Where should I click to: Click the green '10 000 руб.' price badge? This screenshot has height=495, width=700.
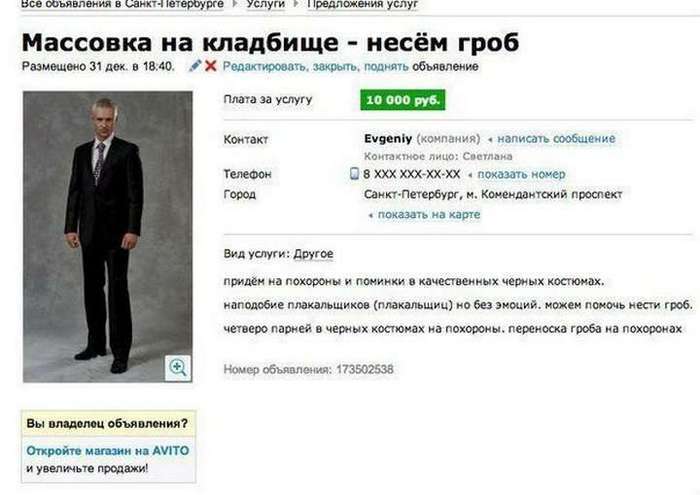coord(403,100)
